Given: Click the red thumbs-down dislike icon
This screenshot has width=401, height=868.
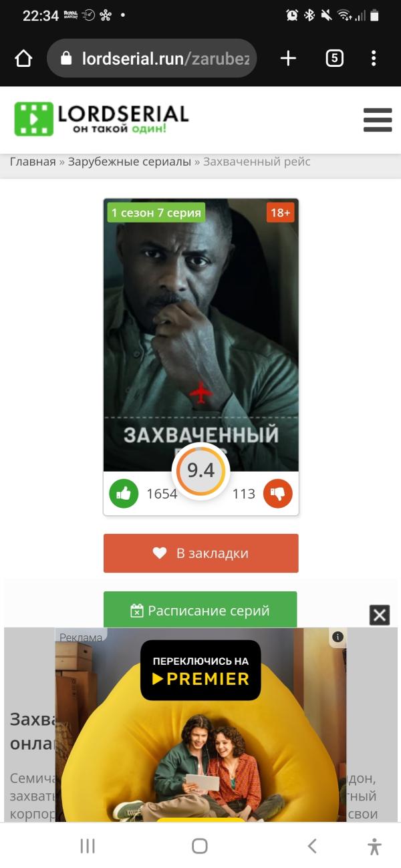Looking at the screenshot, I should pos(278,494).
